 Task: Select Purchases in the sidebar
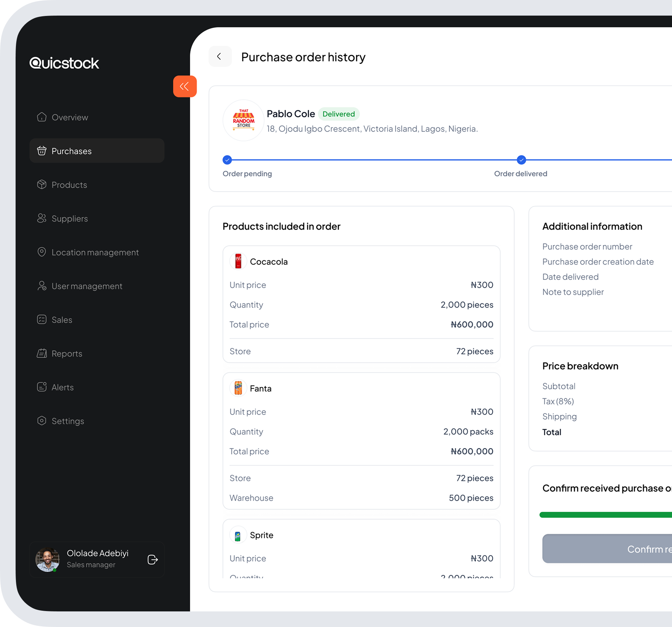click(97, 151)
